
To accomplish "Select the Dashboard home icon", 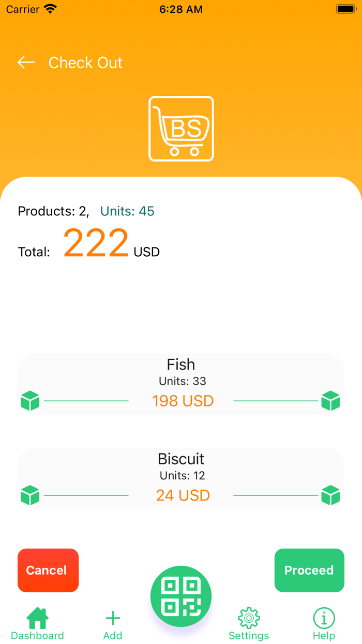I will point(37,617).
